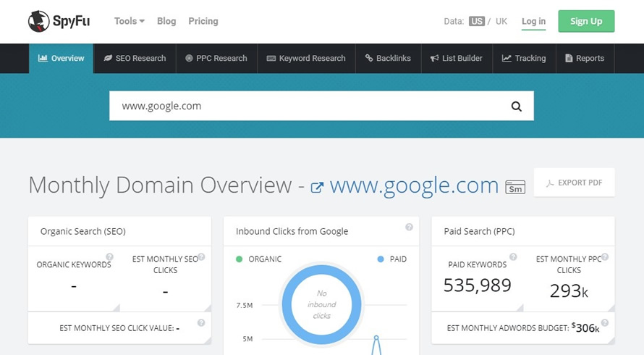Click the Organic Search (SEO) card header
The image size is (644, 355).
pos(119,231)
